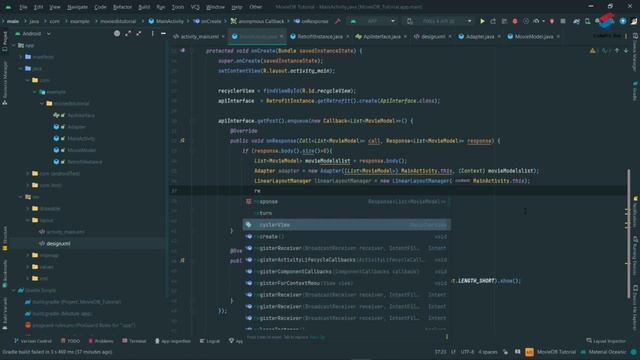The height and width of the screenshot is (360, 640).
Task: Close the MovieModel.java tab
Action: 558,37
